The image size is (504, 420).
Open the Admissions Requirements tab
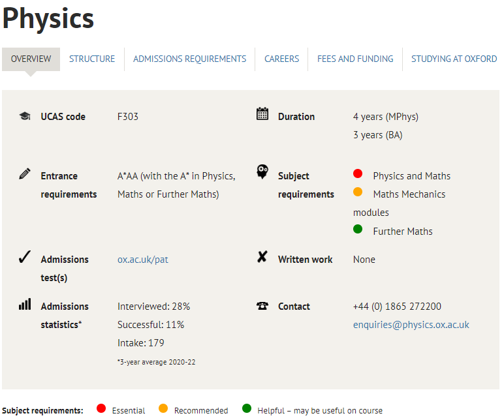[x=189, y=59]
